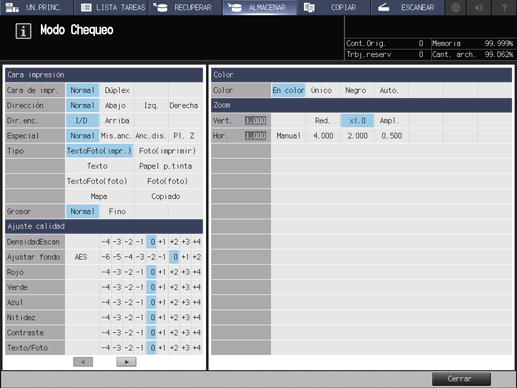
Task: Click the Modo Chequeo info icon
Action: coord(23,31)
